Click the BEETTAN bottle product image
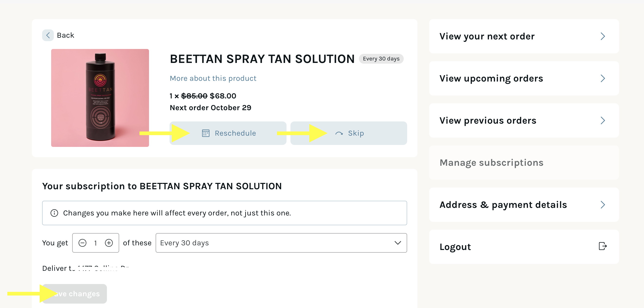Image resolution: width=644 pixels, height=308 pixels. 100,98
